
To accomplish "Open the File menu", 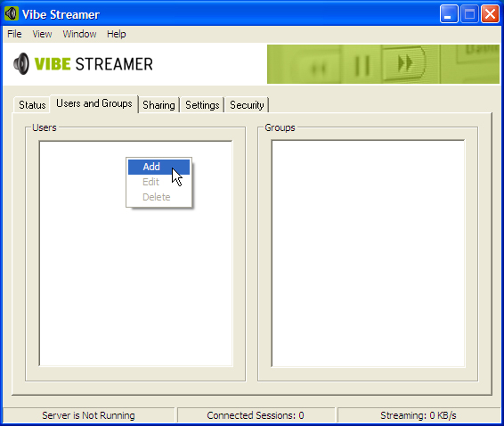I will (14, 34).
